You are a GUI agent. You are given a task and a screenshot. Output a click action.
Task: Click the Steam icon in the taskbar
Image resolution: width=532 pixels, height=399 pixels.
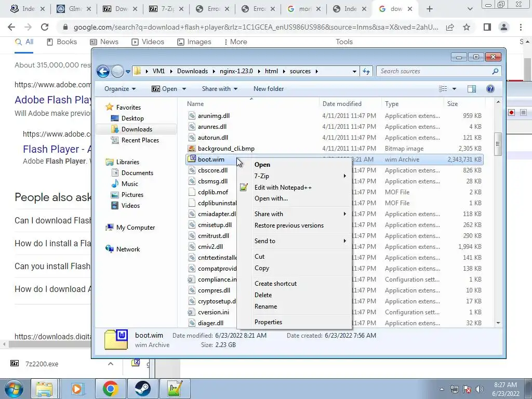[x=142, y=389]
